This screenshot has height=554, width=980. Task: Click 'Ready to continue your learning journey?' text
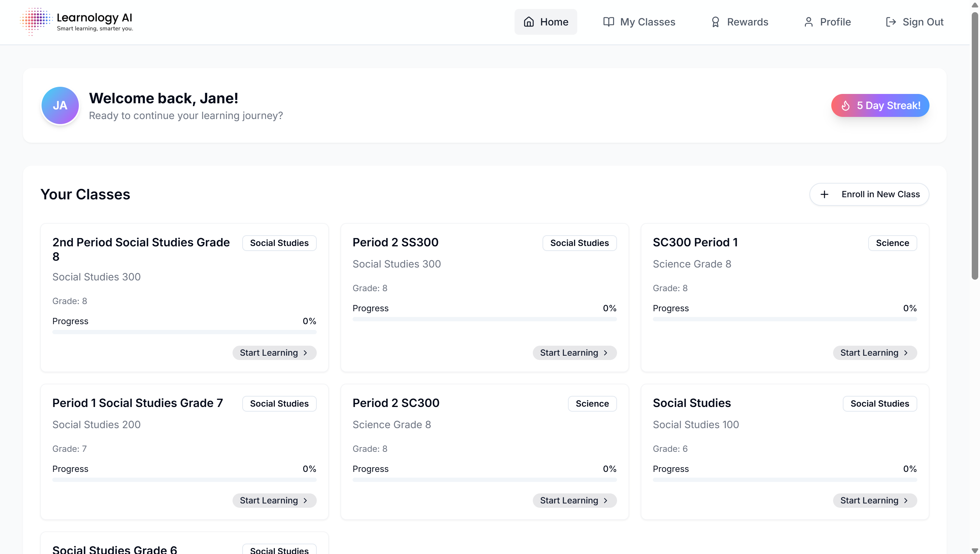186,116
